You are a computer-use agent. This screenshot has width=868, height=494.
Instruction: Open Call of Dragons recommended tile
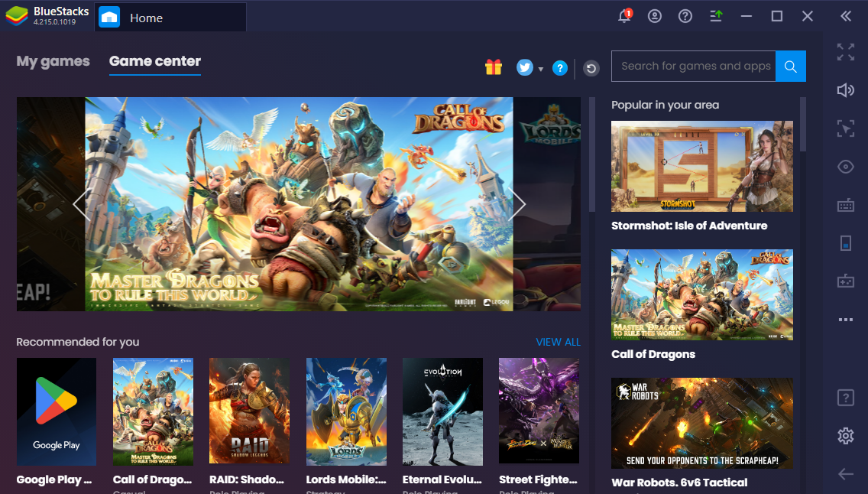tap(154, 411)
